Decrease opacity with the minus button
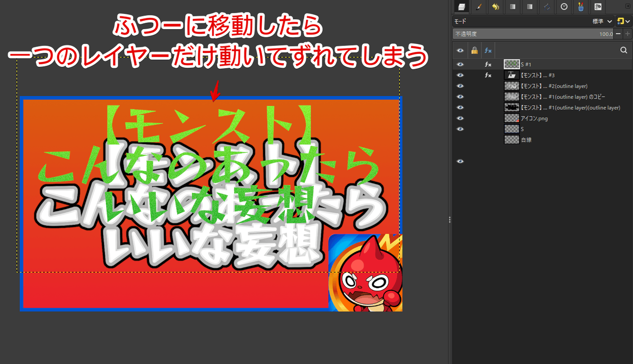This screenshot has height=364, width=633. click(618, 34)
